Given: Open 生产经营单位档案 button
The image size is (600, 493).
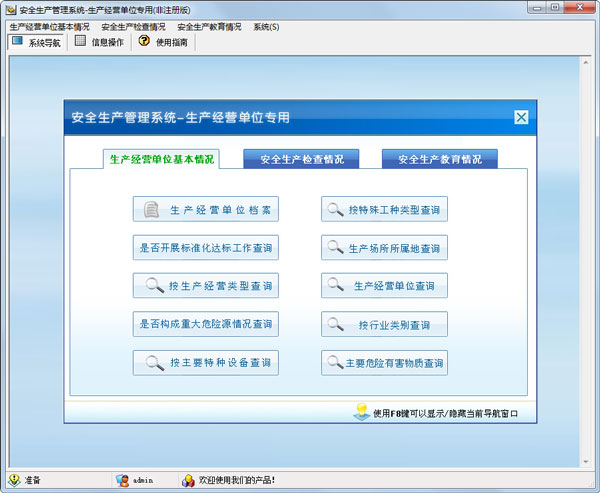Looking at the screenshot, I should [x=206, y=209].
